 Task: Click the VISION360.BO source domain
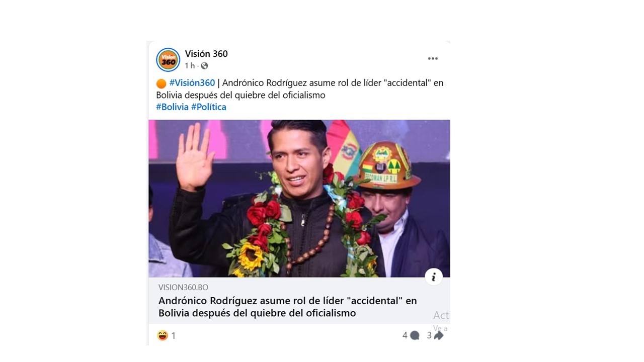point(183,288)
